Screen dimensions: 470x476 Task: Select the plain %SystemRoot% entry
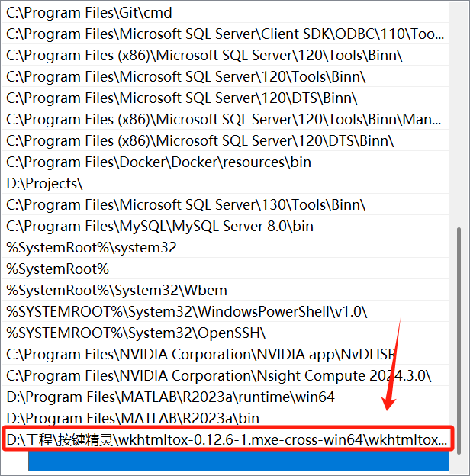coord(225,269)
